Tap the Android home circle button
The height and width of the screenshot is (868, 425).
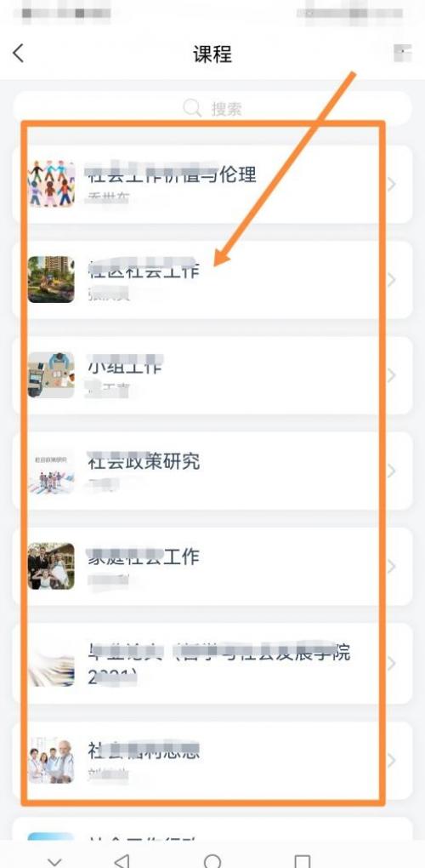coord(212,861)
